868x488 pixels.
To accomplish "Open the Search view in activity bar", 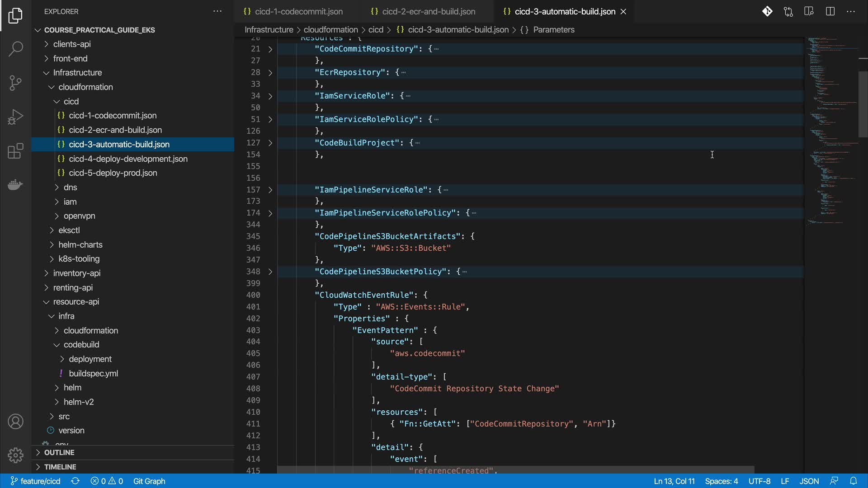I will [15, 49].
